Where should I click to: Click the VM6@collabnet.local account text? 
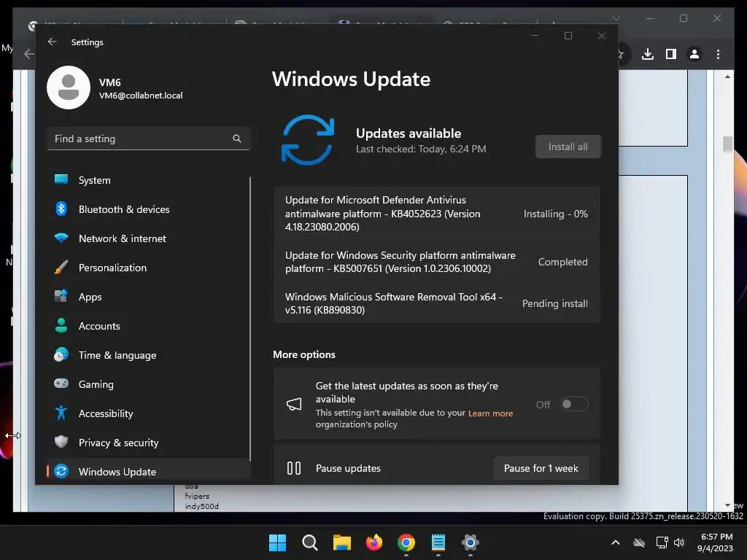coord(141,96)
